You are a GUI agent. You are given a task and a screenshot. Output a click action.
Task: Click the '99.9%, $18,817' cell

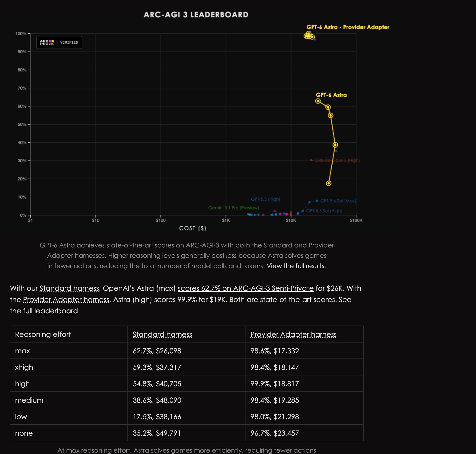click(304, 384)
